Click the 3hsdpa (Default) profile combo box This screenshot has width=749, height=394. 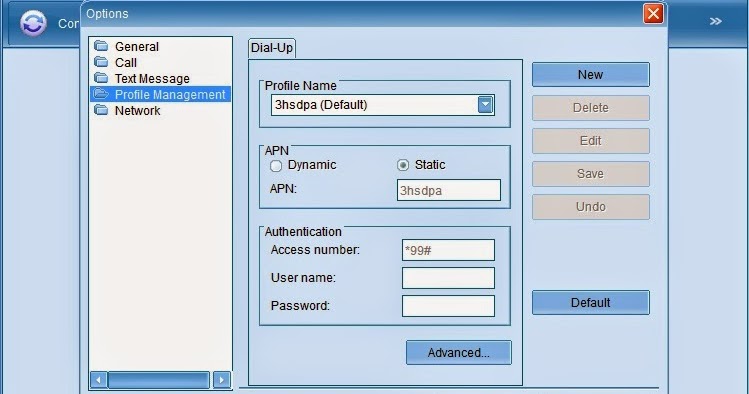382,105
